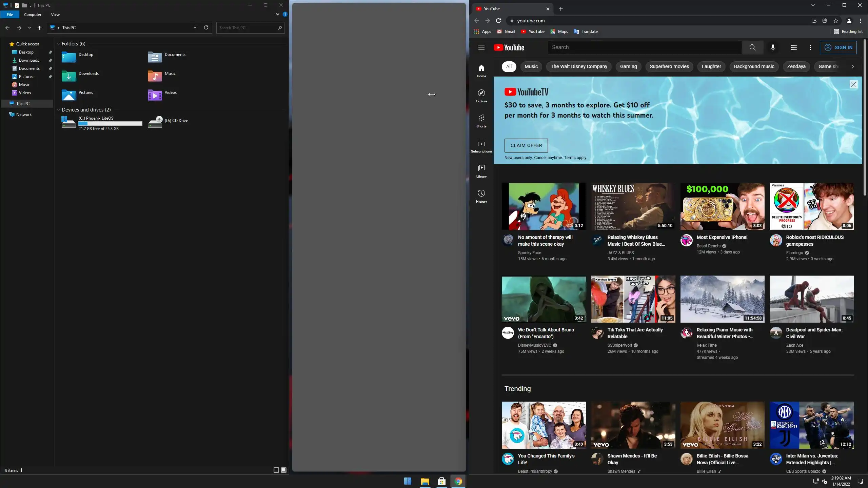Bookmark this page with the star icon
The width and height of the screenshot is (868, 488).
point(835,21)
